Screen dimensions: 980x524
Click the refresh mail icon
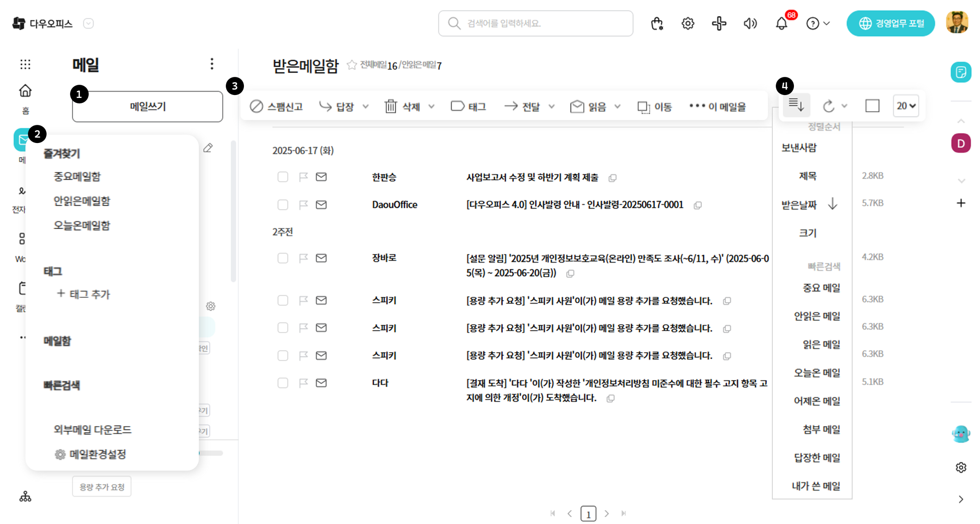point(828,106)
